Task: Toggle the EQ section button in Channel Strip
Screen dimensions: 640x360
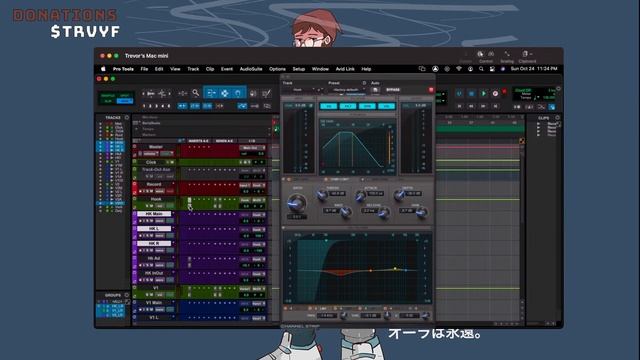Action: coord(328,106)
